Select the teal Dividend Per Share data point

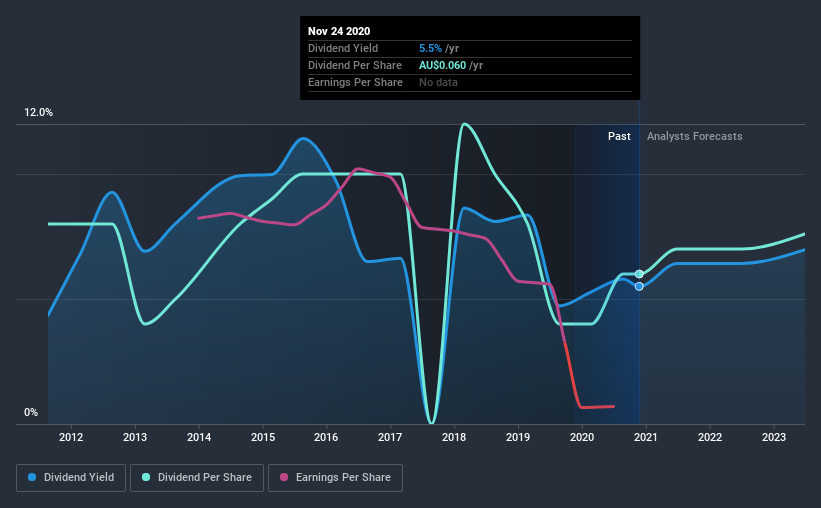639,274
